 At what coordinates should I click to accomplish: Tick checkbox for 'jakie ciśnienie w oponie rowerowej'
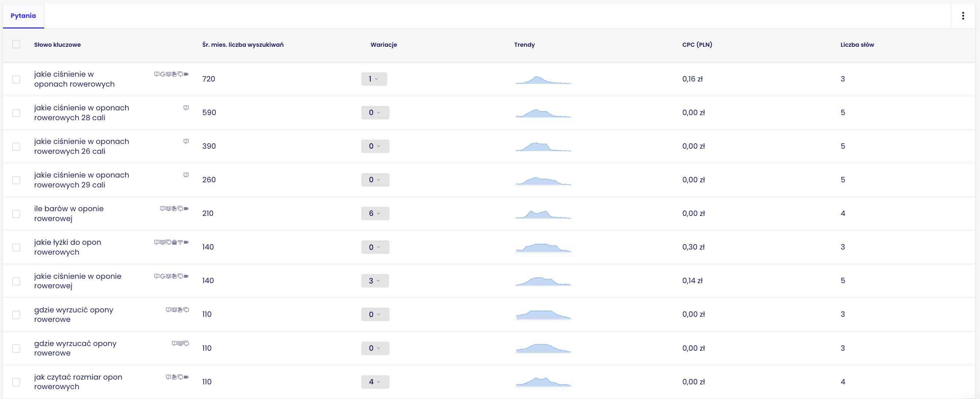click(x=16, y=281)
